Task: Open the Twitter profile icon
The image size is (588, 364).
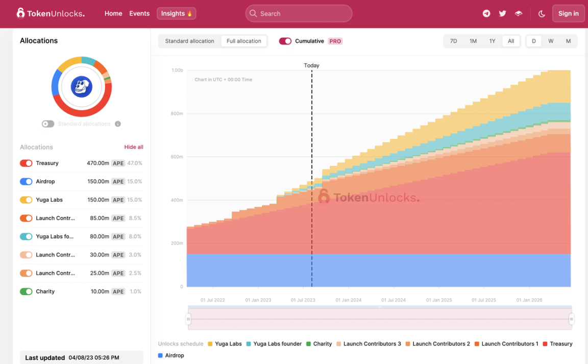Action: click(502, 13)
